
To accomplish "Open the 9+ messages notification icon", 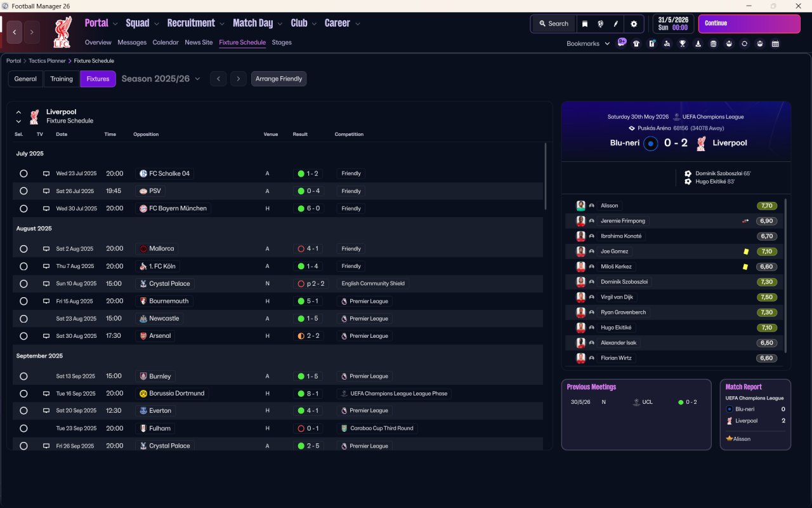I will [x=622, y=43].
